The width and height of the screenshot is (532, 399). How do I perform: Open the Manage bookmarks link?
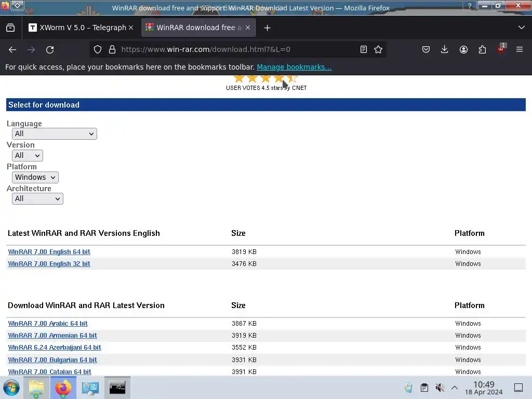click(x=294, y=67)
